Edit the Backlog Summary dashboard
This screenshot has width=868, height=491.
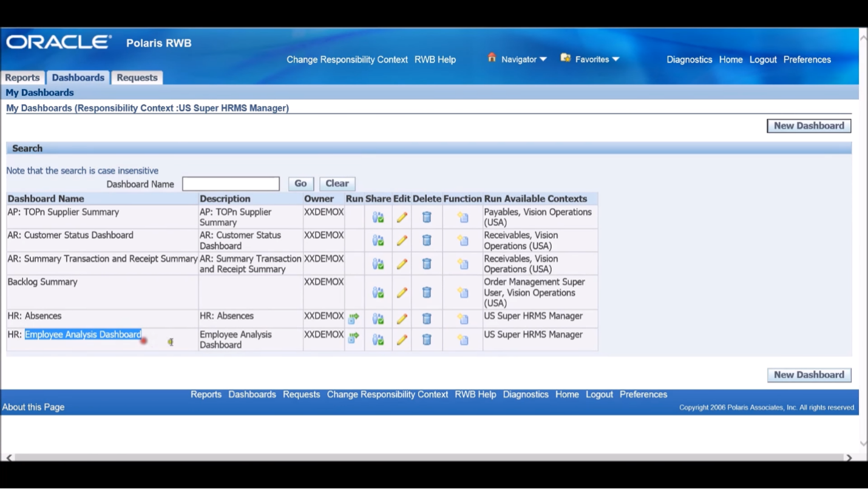[x=402, y=293]
